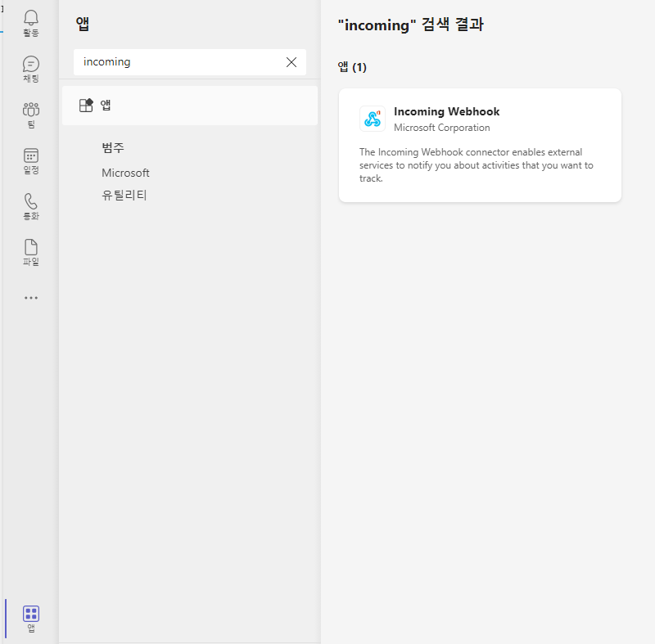This screenshot has height=644, width=655.
Task: Click the '"incoming" 검색 결과' heading
Action: [411, 25]
